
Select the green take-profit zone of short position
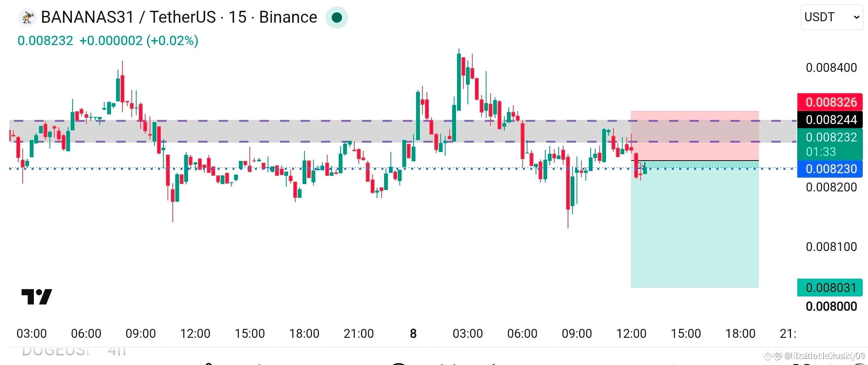click(695, 224)
